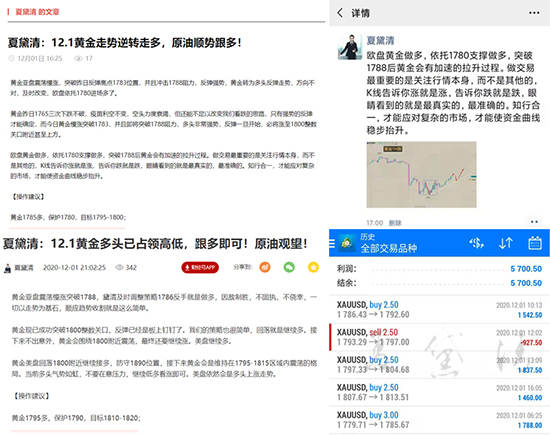The width and height of the screenshot is (550, 435).
Task: Click the 操作建议 heading in the lower article
Action: (32, 396)
